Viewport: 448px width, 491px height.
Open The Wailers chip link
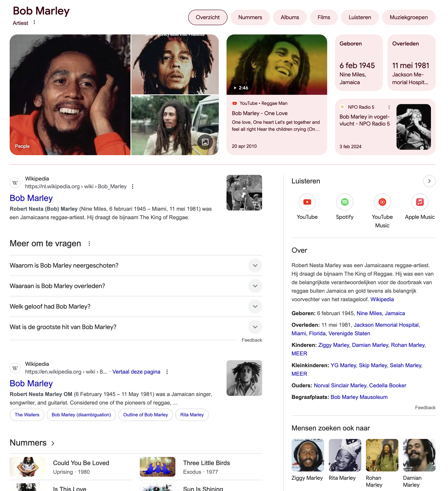(x=27, y=415)
